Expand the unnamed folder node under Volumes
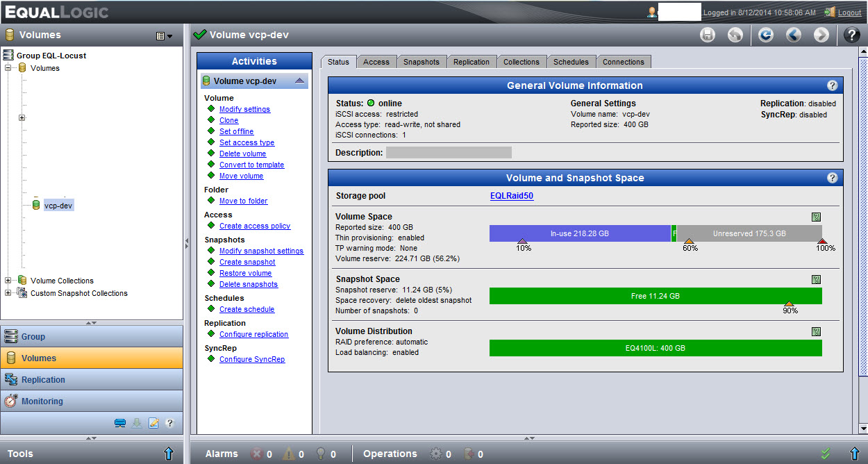This screenshot has height=464, width=868. (22, 118)
